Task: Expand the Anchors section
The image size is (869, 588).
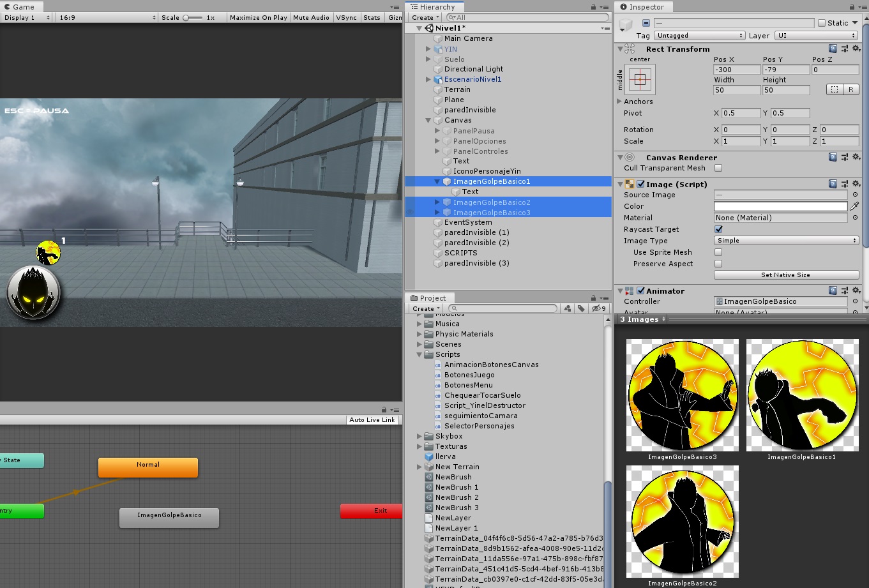Action: [x=619, y=102]
